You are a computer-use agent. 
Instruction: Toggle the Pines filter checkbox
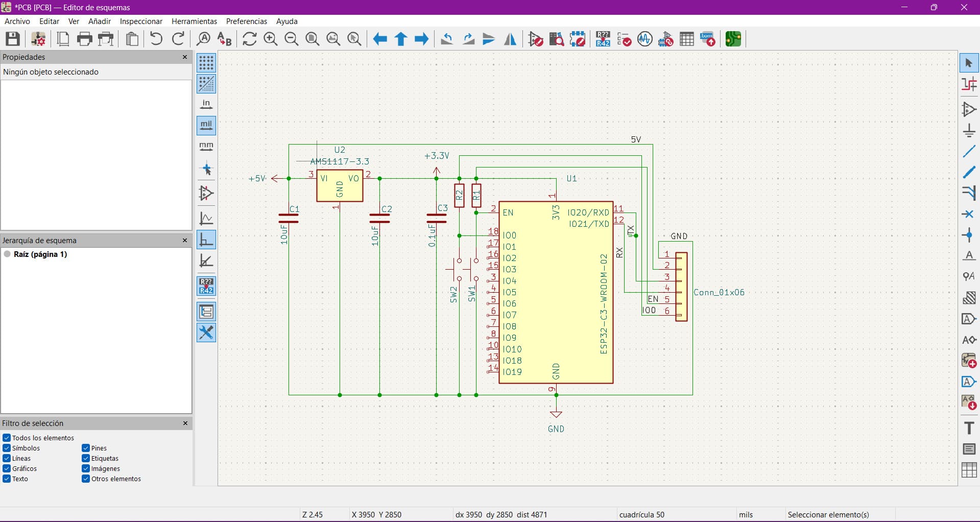click(86, 448)
